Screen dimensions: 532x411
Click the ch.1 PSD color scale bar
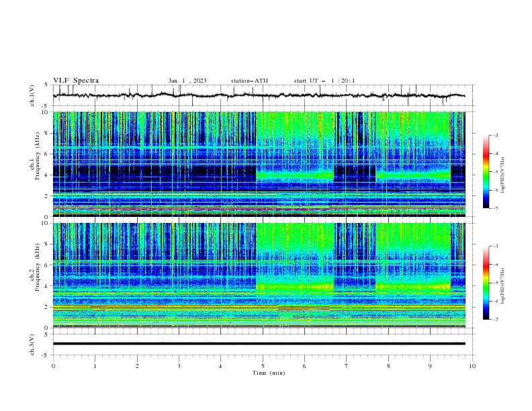486,172
